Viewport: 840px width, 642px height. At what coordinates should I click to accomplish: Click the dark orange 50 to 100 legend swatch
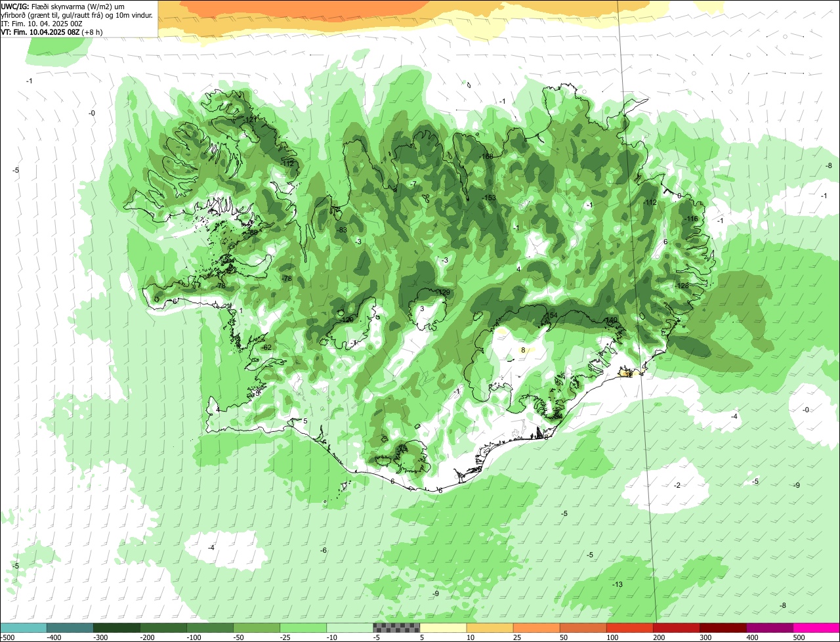coord(583,627)
